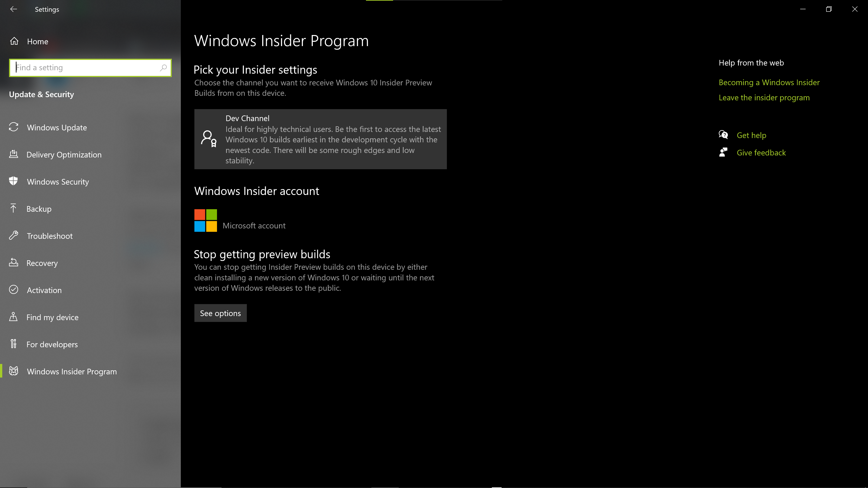Click the Windows Insider Program cat icon

(x=14, y=371)
